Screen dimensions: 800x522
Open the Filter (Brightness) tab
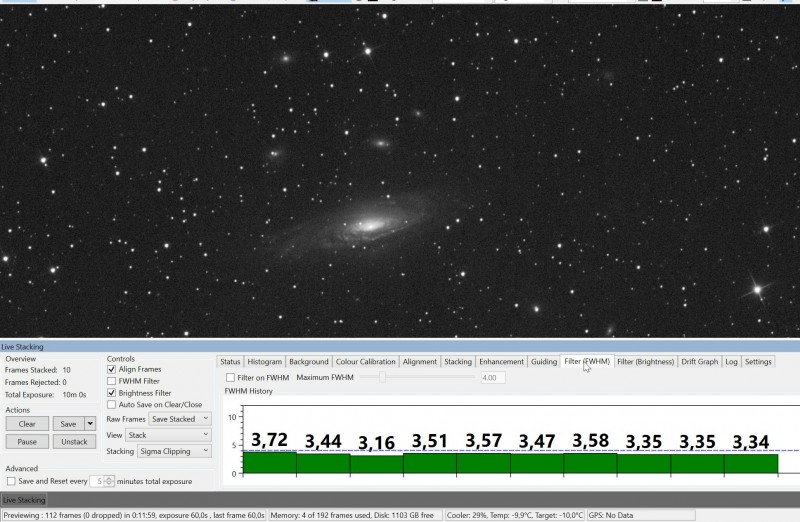[645, 362]
